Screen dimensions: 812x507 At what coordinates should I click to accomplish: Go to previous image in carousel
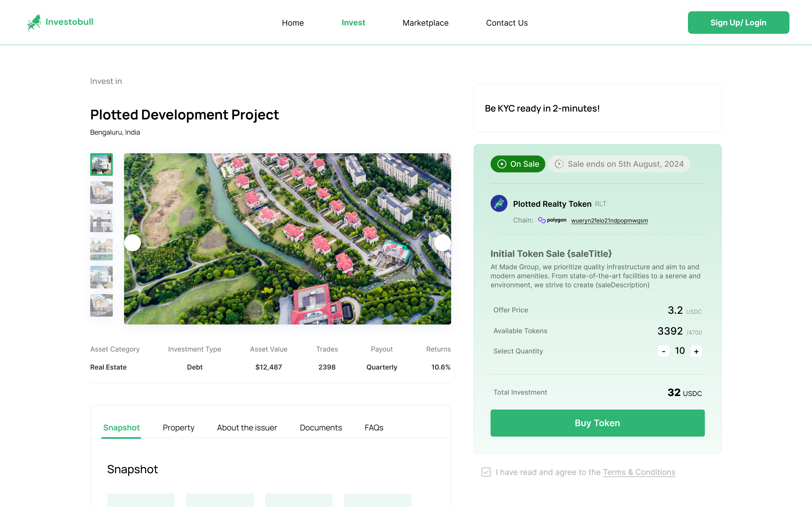point(133,243)
